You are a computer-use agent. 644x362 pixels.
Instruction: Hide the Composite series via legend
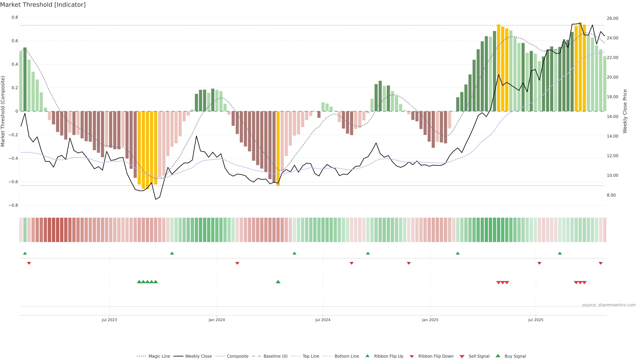click(237, 356)
